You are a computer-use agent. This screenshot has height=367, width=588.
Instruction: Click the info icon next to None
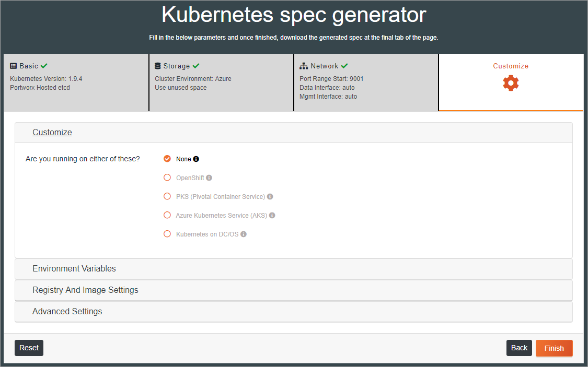pyautogui.click(x=196, y=159)
